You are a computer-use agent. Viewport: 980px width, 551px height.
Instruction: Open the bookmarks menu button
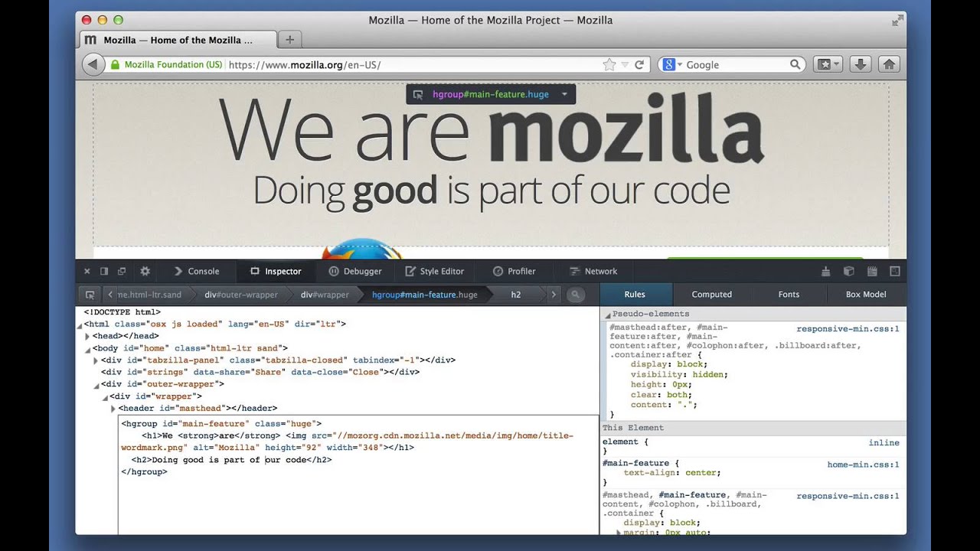tap(828, 65)
